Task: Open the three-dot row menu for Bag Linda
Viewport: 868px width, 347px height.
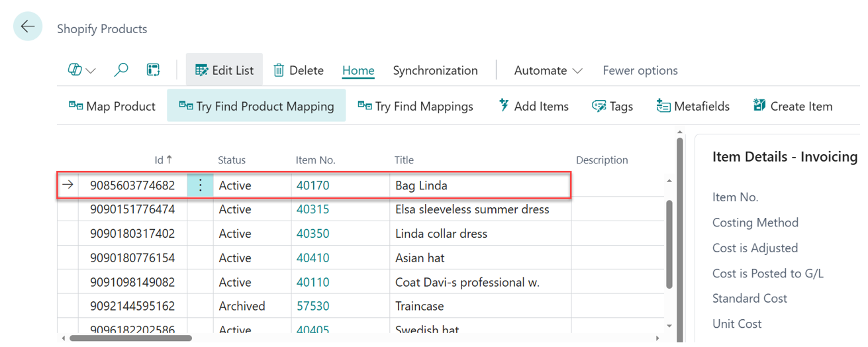Action: [x=201, y=185]
